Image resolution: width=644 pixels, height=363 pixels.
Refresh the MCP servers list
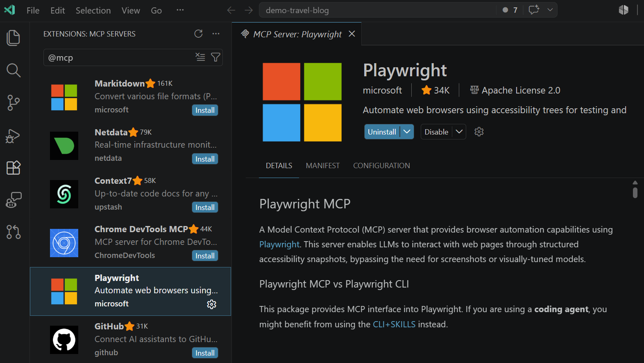pos(199,34)
